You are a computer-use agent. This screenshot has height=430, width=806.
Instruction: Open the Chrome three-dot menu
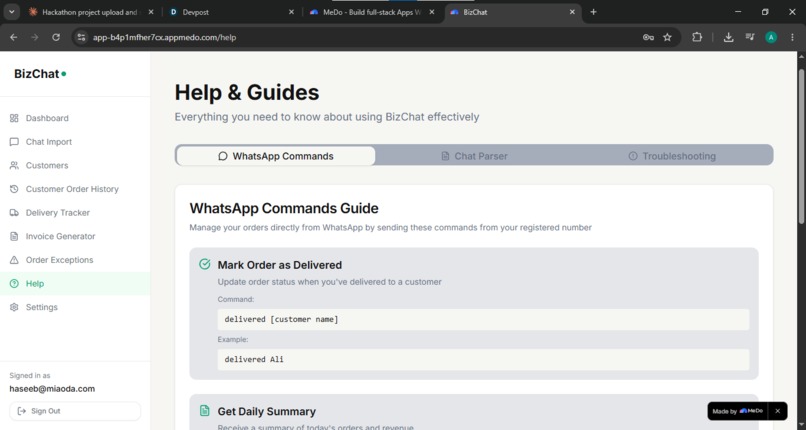point(792,37)
